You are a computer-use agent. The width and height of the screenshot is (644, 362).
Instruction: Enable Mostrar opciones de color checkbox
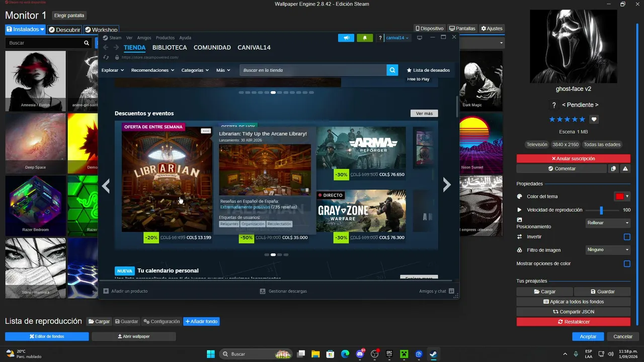coord(627,263)
